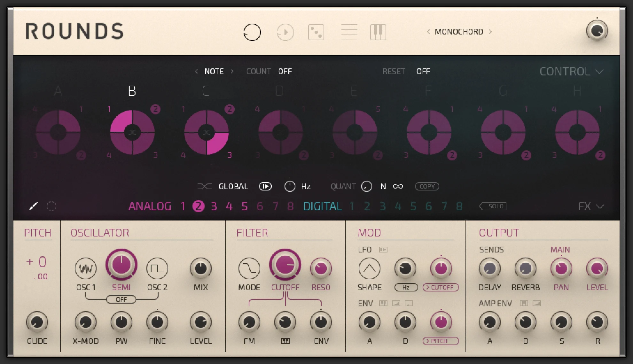Image resolution: width=633 pixels, height=364 pixels.
Task: Toggle the third envelope shape icon beside ENV
Action: tap(409, 303)
